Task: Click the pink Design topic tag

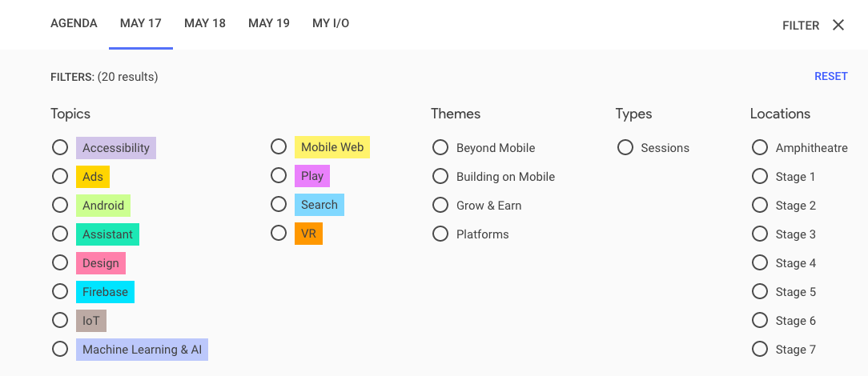Action: click(x=101, y=263)
